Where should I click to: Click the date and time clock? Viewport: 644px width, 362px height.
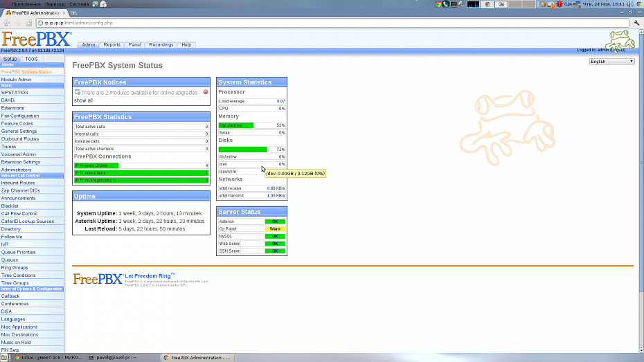[604, 4]
